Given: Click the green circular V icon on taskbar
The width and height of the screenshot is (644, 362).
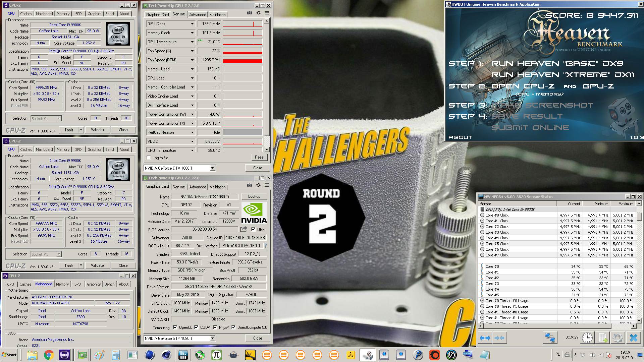Looking at the screenshot, I should 451,355.
